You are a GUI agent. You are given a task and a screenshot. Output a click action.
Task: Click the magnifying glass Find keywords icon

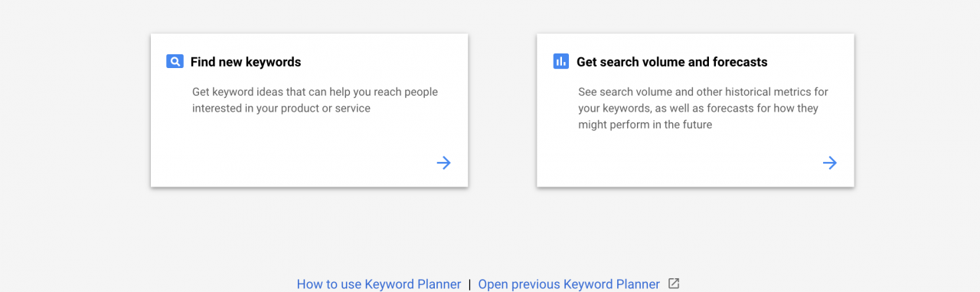tap(175, 62)
